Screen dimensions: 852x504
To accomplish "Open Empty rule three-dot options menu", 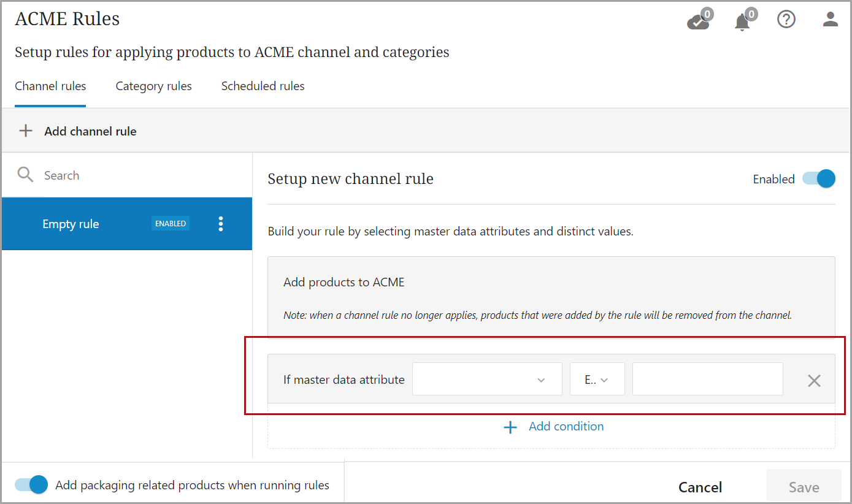I will (221, 224).
